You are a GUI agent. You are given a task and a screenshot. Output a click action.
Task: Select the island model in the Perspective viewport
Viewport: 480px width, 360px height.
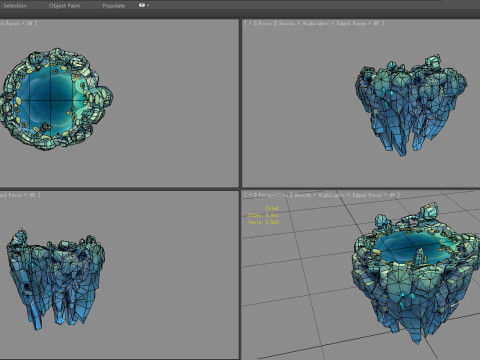click(416, 273)
